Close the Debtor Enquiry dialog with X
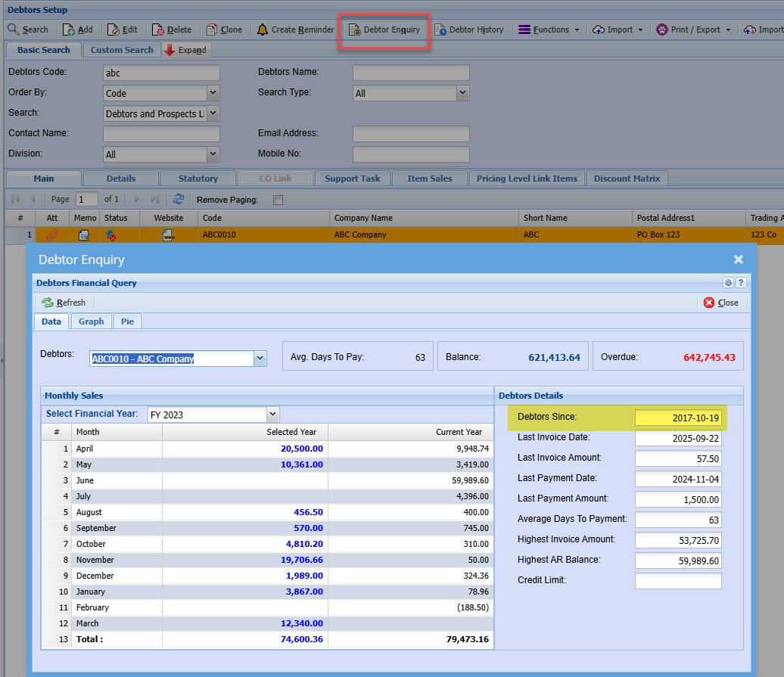Image resolution: width=784 pixels, height=677 pixels. click(738, 259)
